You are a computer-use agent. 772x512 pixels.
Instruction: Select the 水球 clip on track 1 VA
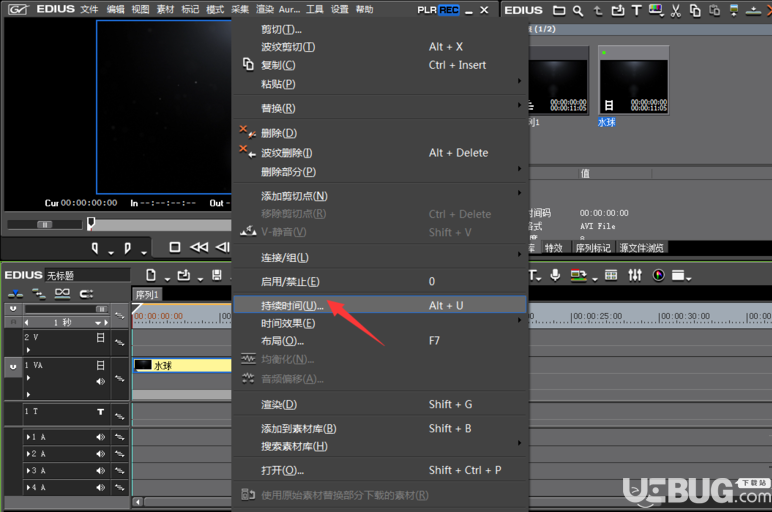click(x=182, y=365)
